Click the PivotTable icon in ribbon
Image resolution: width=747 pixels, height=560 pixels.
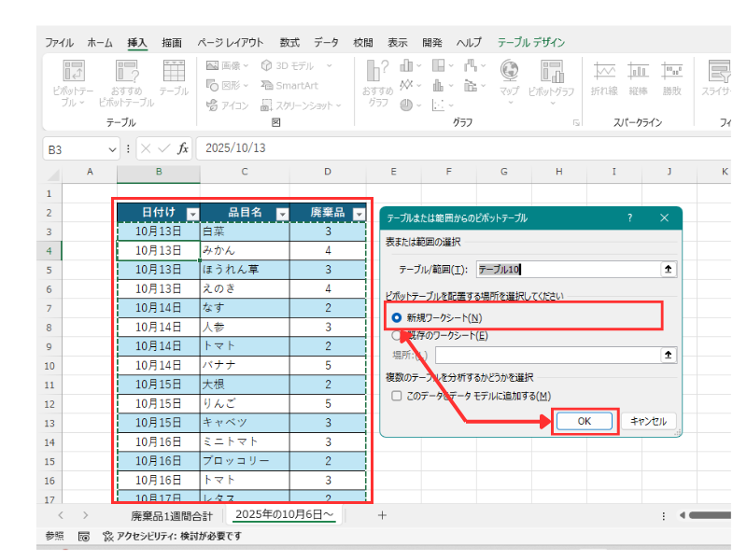(74, 73)
